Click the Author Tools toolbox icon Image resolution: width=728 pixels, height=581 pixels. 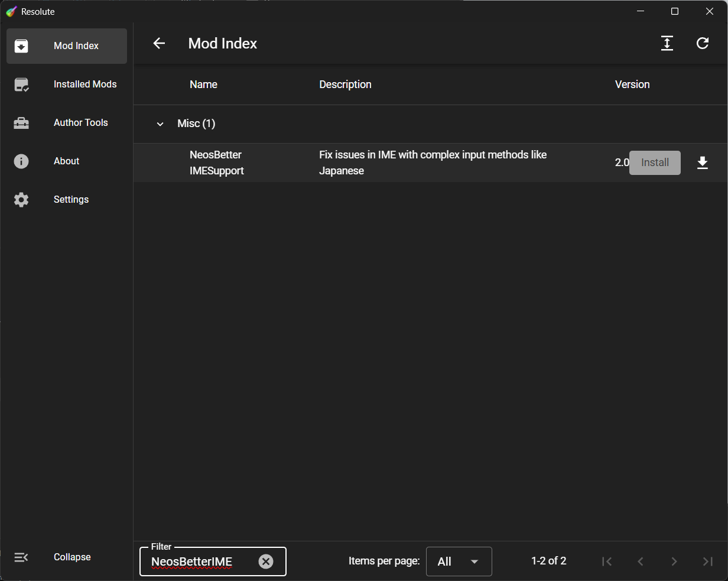tap(21, 123)
